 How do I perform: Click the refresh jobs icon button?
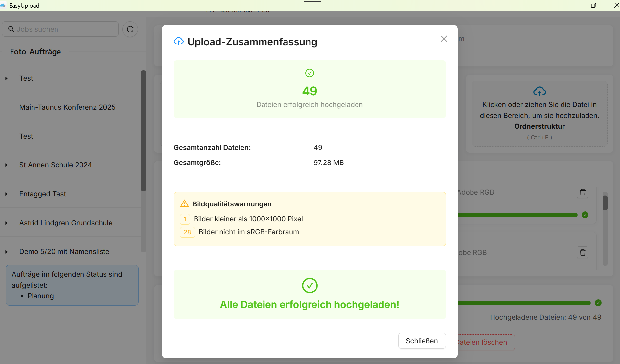click(x=130, y=29)
